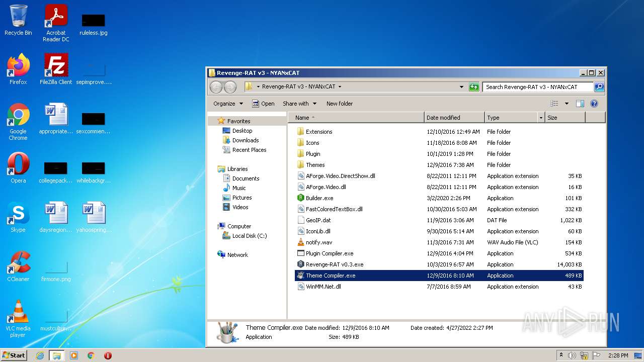Expand the Share with dropdown
This screenshot has width=644, height=362.
click(x=299, y=104)
